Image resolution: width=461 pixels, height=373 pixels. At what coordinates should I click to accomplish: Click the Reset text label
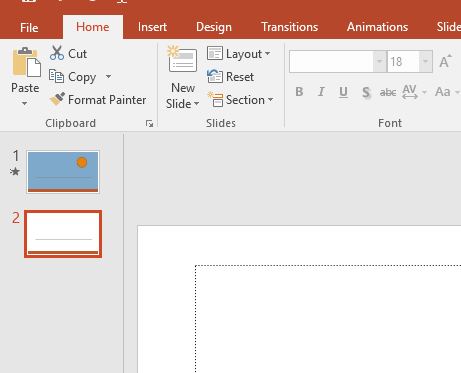[x=240, y=77]
